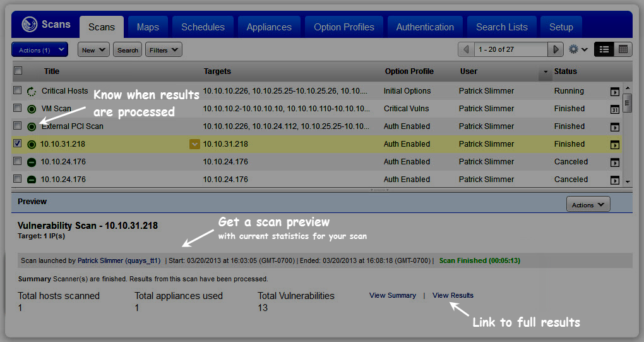Click the finished status icon beside External PCI Scan
The width and height of the screenshot is (644, 342).
pos(32,126)
